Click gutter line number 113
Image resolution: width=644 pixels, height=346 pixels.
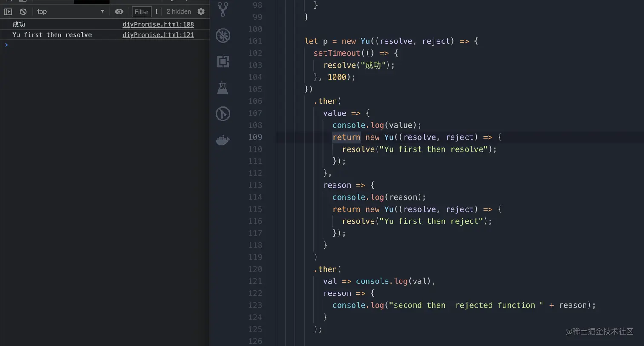coord(255,185)
